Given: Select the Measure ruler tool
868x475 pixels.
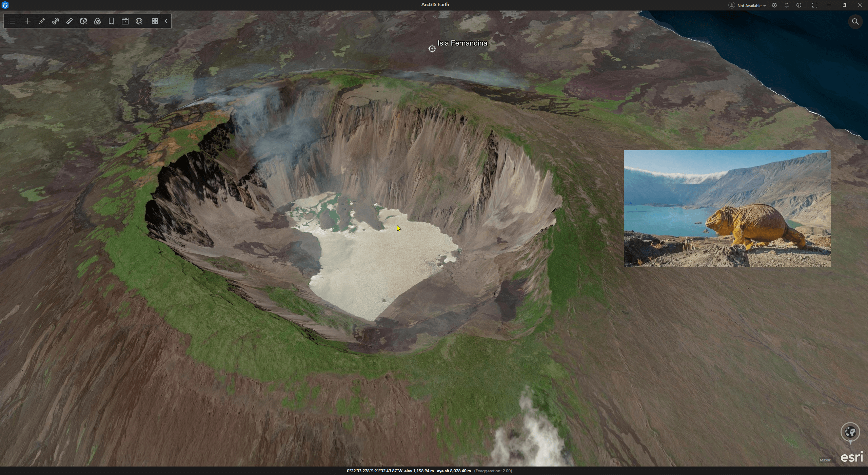Looking at the screenshot, I should [x=70, y=21].
